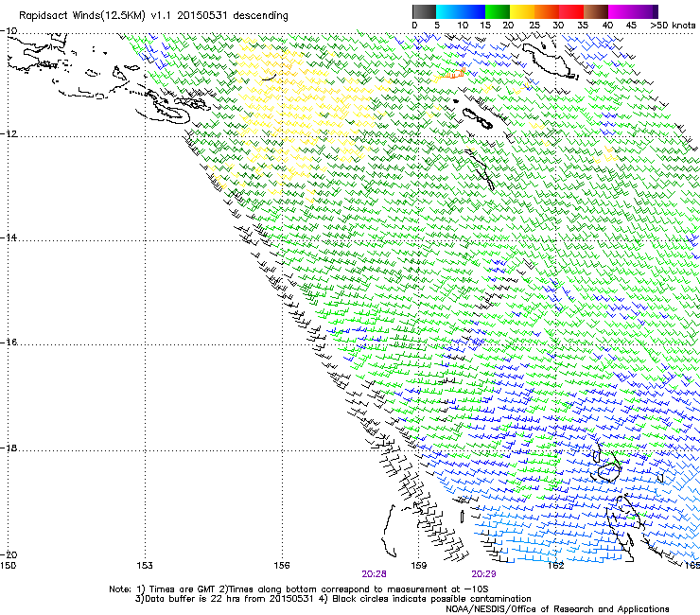The image size is (700, 615).
Task: Click the -20 latitude axis label
Action: tap(9, 554)
